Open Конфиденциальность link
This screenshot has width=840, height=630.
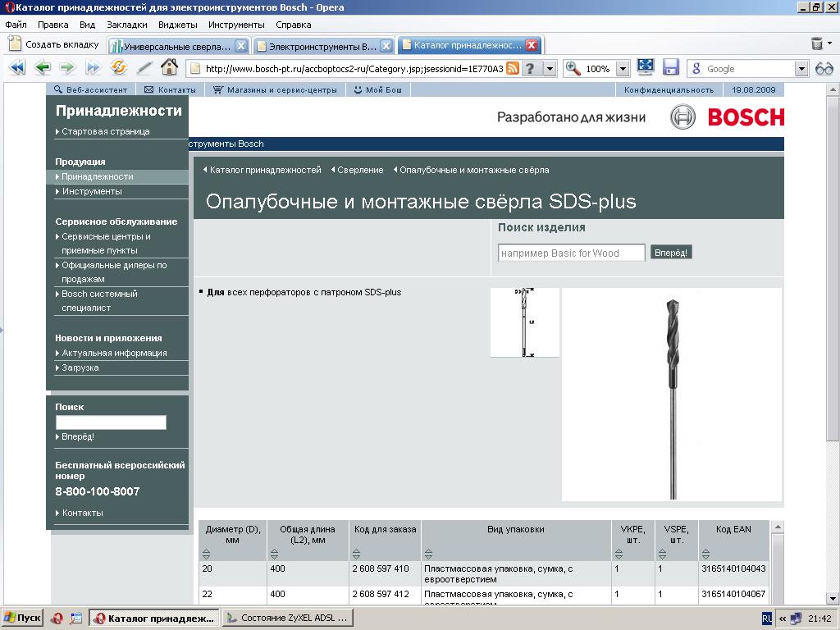669,89
